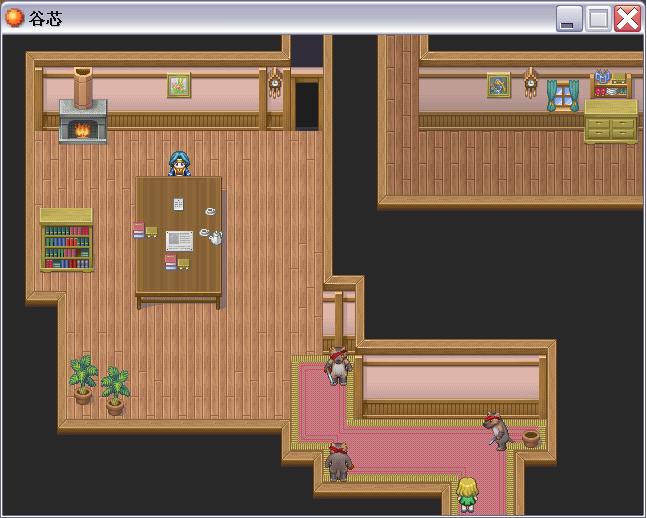Minimize the 谷芯 game window
Image resolution: width=647 pixels, height=518 pixels.
pos(569,19)
